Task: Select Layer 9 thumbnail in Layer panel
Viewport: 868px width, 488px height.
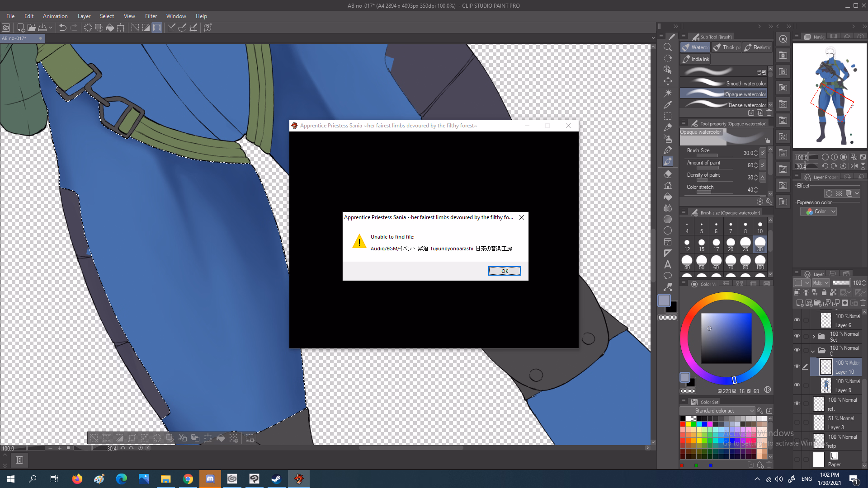Action: [826, 385]
